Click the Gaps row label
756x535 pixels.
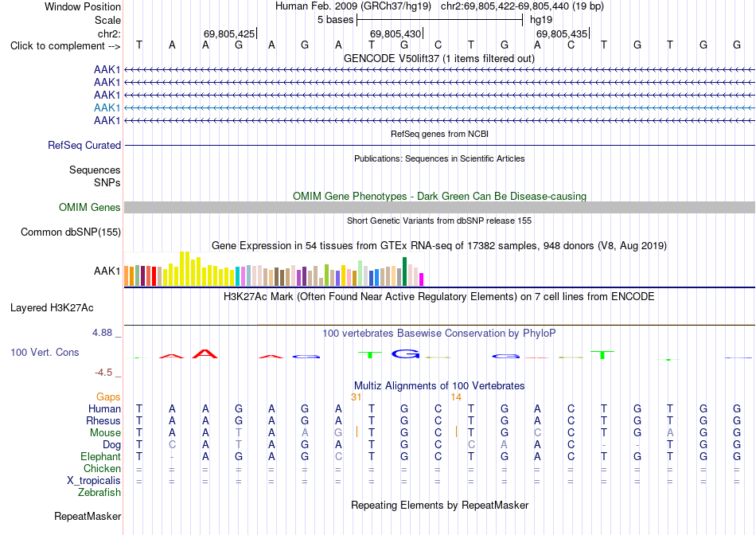pos(108,396)
